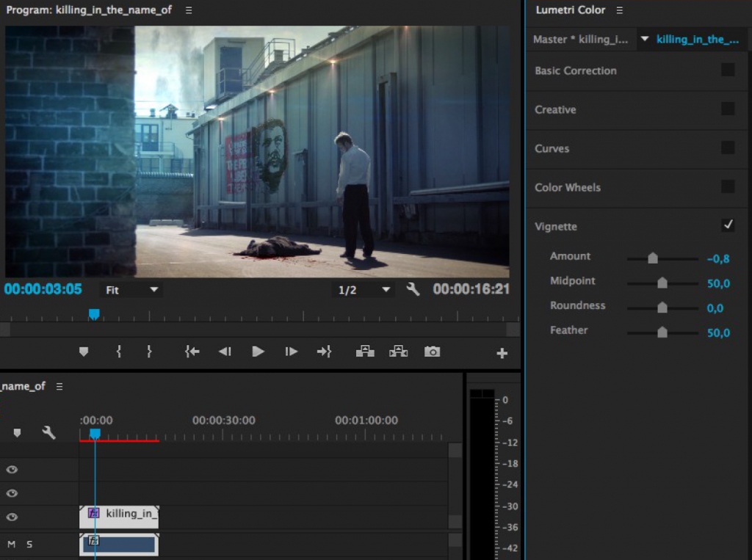Disable the Vignette checkbox
Image resolution: width=752 pixels, height=560 pixels.
click(728, 225)
